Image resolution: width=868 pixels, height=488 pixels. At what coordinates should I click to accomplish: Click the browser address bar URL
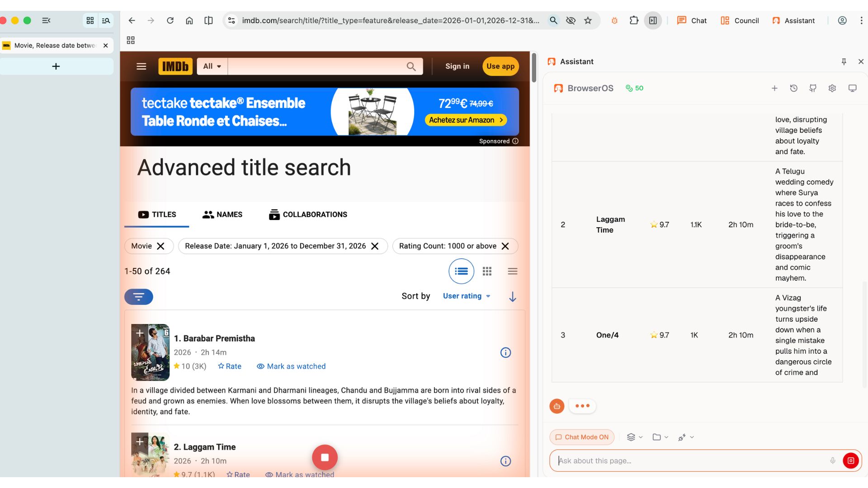(x=391, y=20)
